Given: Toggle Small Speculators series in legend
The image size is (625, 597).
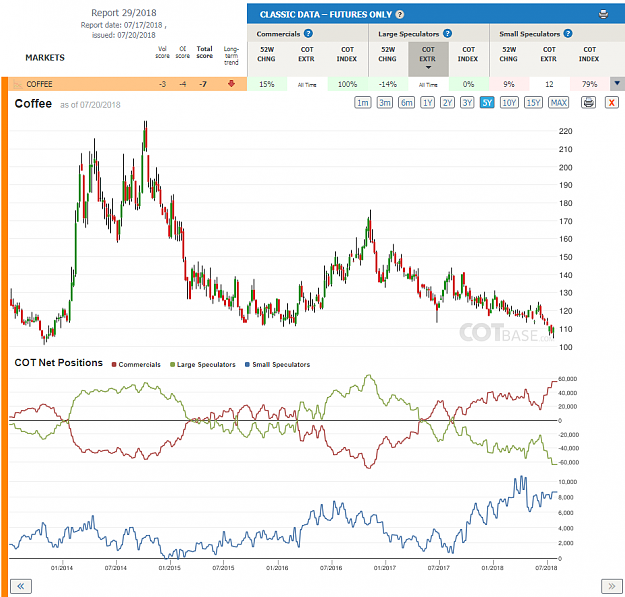Looking at the screenshot, I should [x=277, y=364].
